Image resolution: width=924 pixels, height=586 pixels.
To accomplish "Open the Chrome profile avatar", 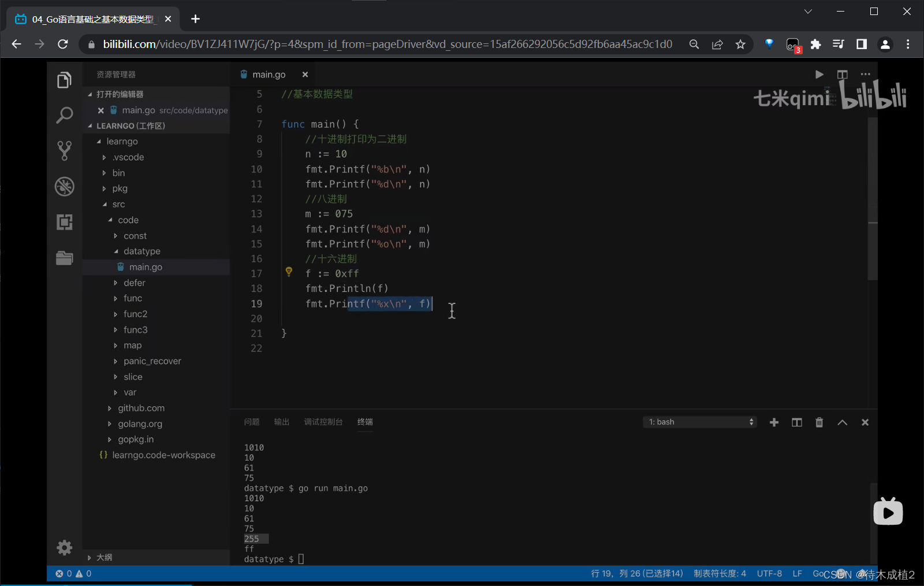I will 885,44.
